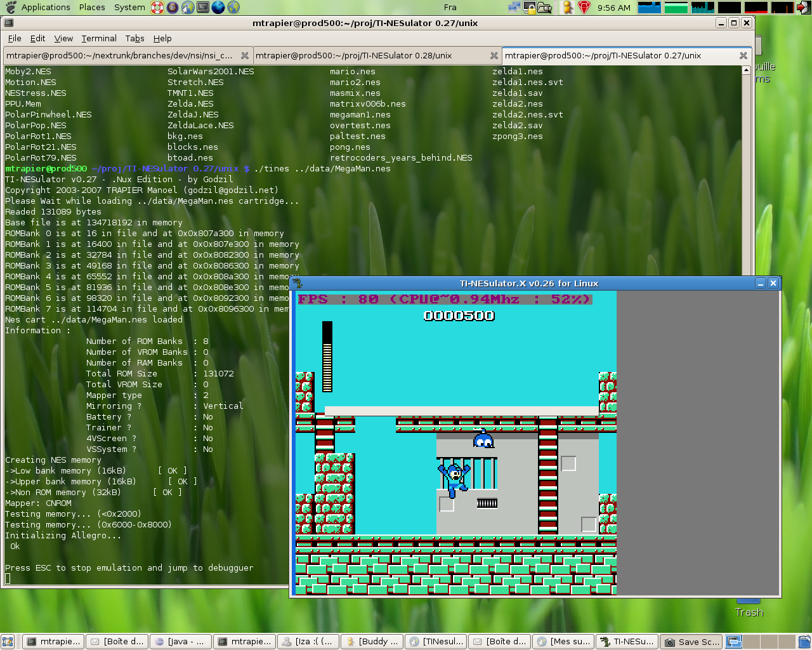Click the cyan network monitor graph
Screen dimensions: 812x650
(x=703, y=8)
